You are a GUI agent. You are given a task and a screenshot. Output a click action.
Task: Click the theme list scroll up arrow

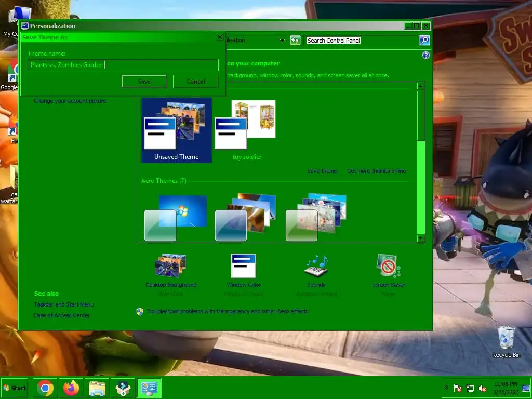click(420, 86)
